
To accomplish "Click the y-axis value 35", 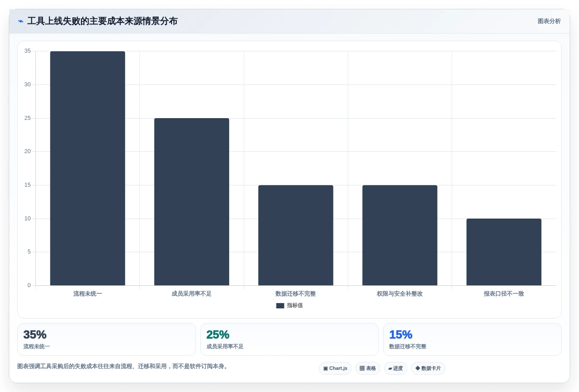I will coord(27,51).
